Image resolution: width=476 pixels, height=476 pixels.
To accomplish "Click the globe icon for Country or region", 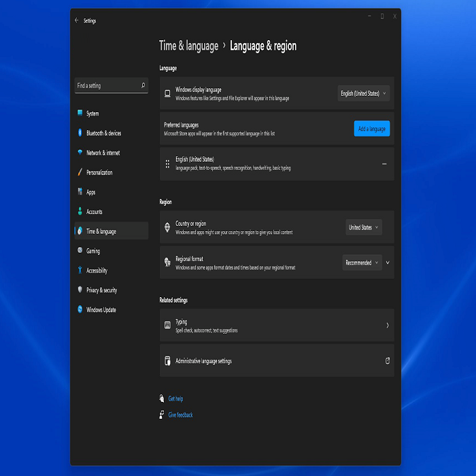I will click(167, 227).
